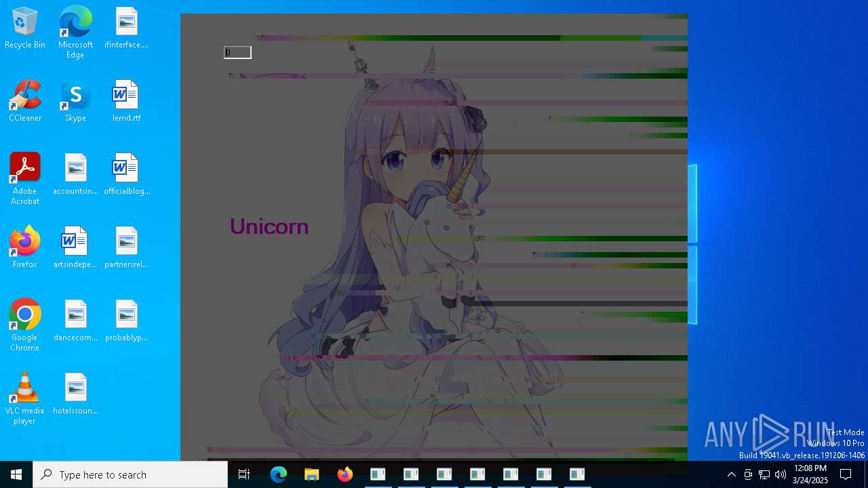Select the lemd.rtf document icon
The height and width of the screenshot is (488, 868).
(126, 102)
